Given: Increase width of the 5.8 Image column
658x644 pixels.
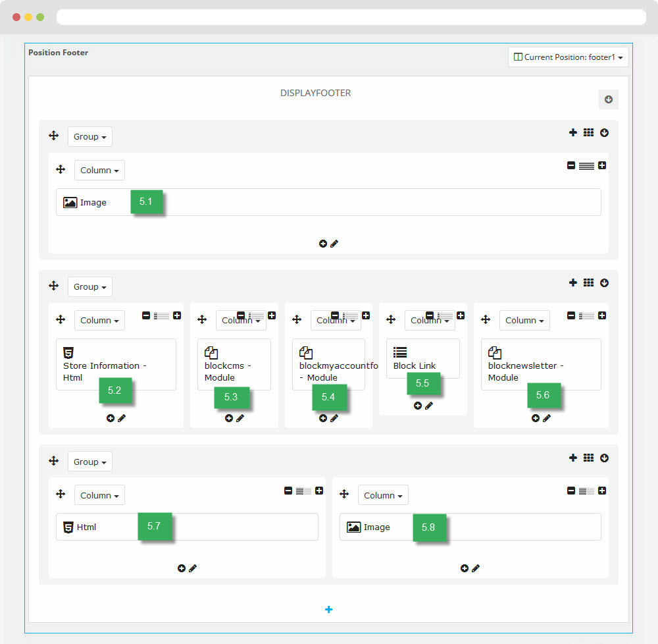Looking at the screenshot, I should [x=602, y=491].
